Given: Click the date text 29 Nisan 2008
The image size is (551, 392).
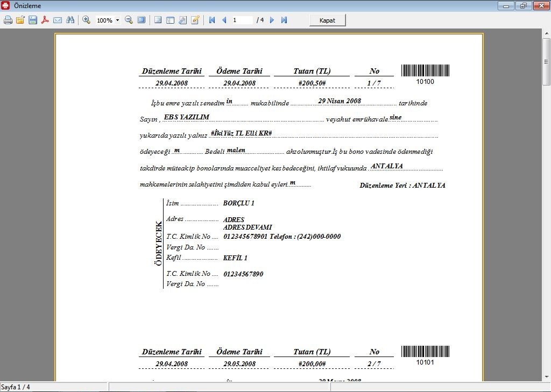Looking at the screenshot, I should (x=340, y=101).
